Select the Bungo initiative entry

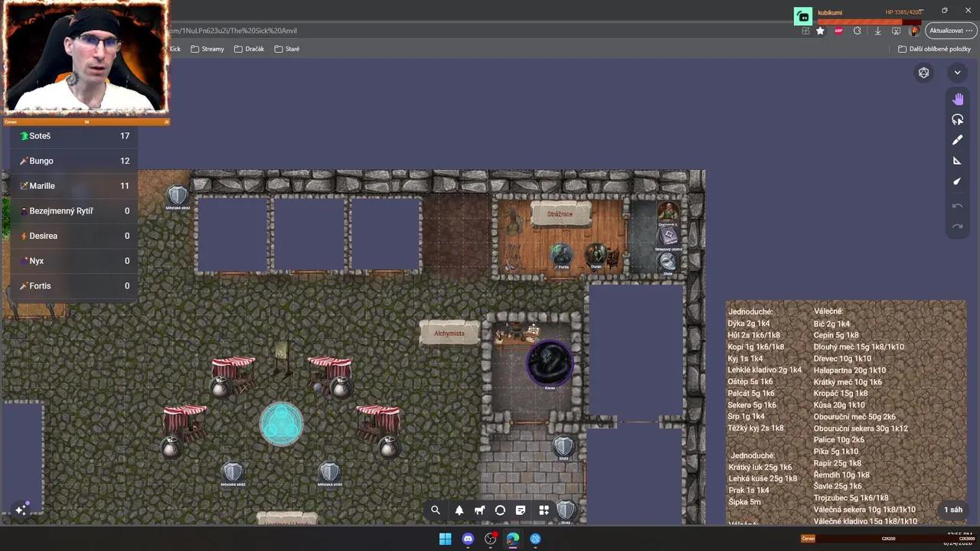[74, 161]
